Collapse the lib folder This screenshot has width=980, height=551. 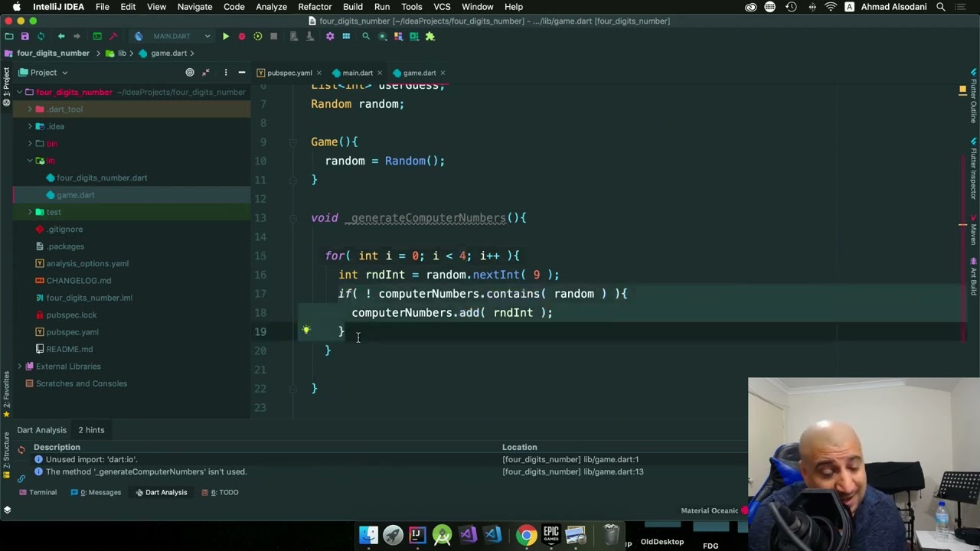(x=30, y=161)
